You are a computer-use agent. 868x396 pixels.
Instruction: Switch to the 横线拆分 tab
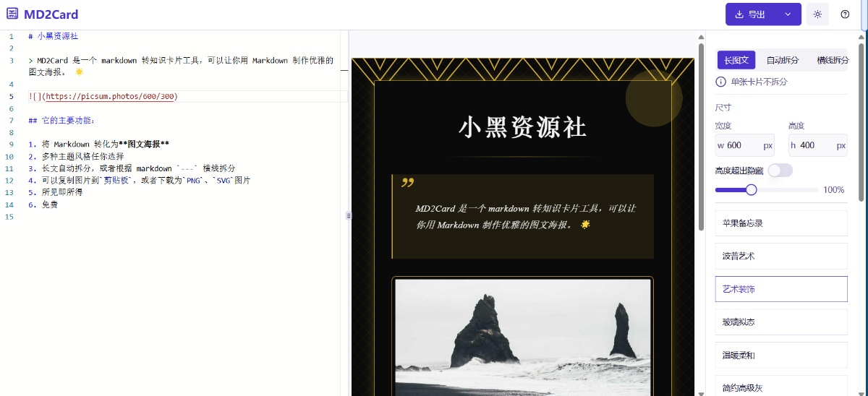click(x=833, y=60)
